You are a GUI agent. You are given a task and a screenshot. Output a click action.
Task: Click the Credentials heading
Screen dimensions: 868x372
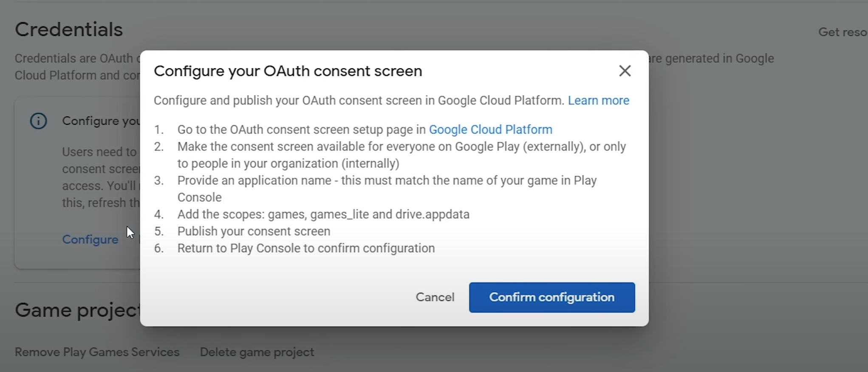(69, 30)
